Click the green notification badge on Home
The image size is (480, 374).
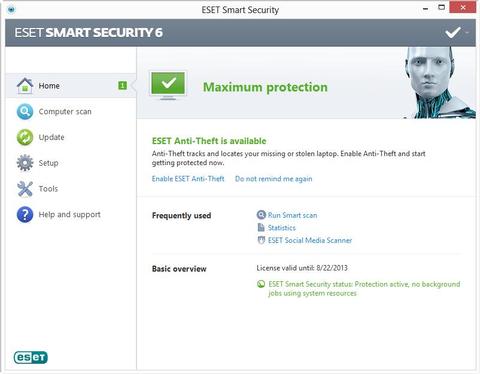[122, 86]
